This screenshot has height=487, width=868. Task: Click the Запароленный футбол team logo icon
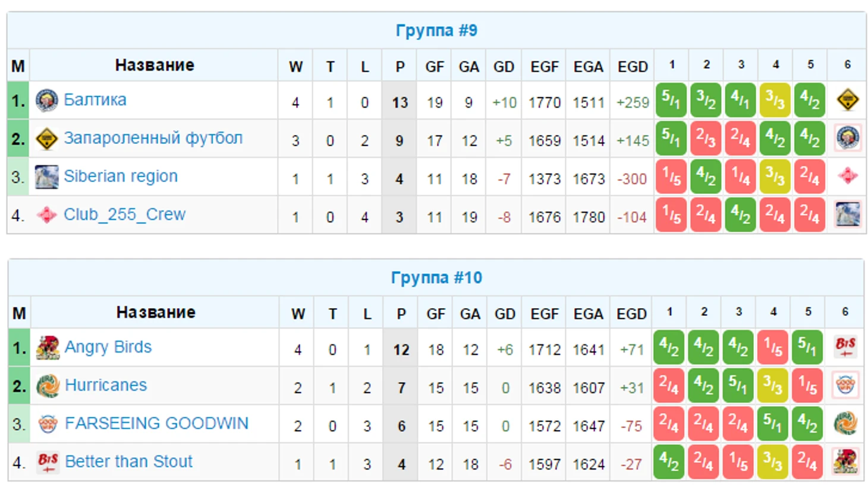tap(46, 139)
